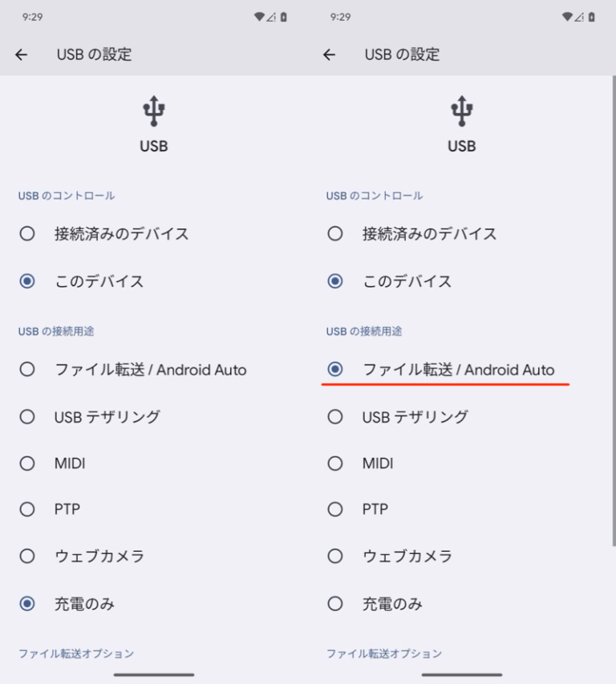Tap the USB icon on the right panel
Viewport: 616px width, 684px height.
click(x=462, y=109)
